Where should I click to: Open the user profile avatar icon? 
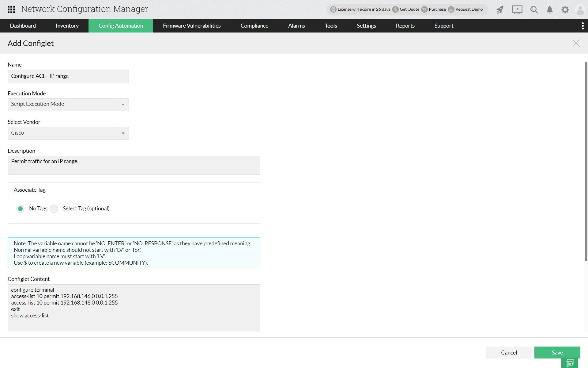[x=580, y=10]
